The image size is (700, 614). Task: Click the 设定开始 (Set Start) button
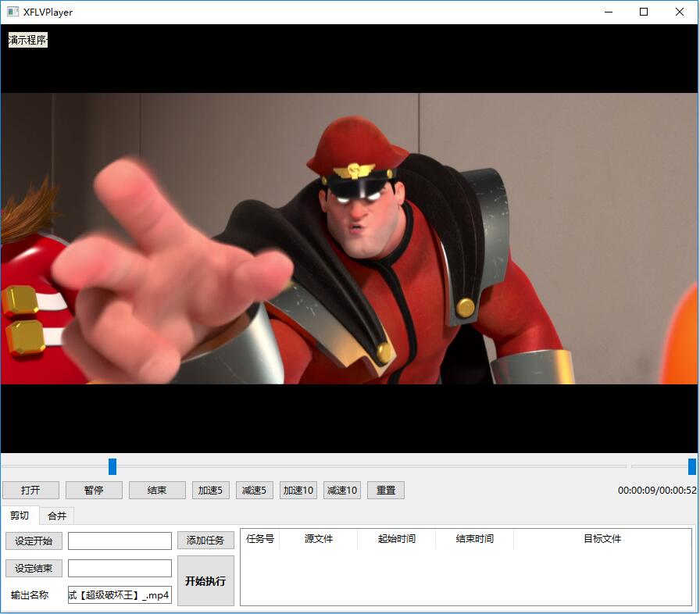click(x=34, y=541)
